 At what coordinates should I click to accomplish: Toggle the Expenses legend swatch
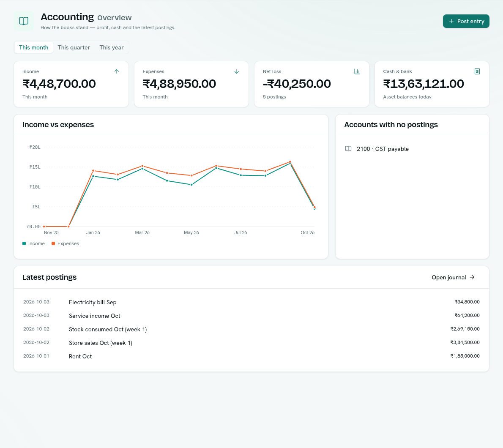(53, 243)
